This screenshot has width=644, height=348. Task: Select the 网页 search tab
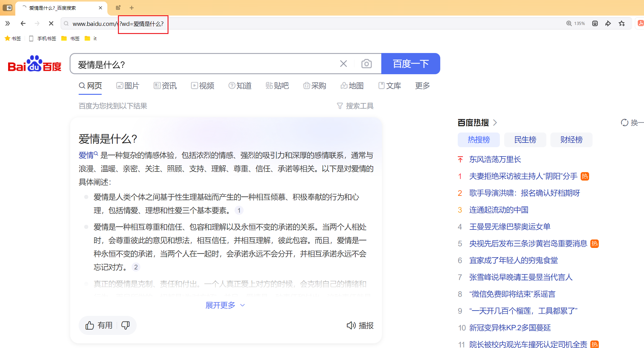point(90,85)
